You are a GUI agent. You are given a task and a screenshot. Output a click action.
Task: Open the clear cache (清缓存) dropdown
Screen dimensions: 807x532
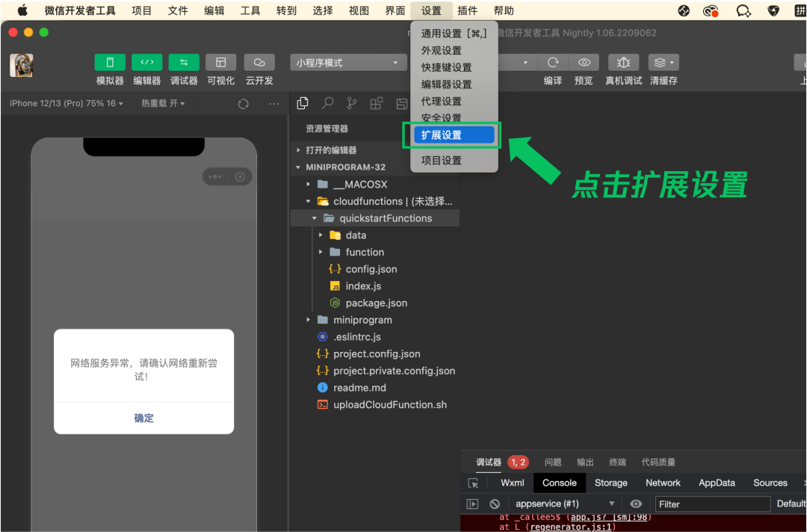664,62
